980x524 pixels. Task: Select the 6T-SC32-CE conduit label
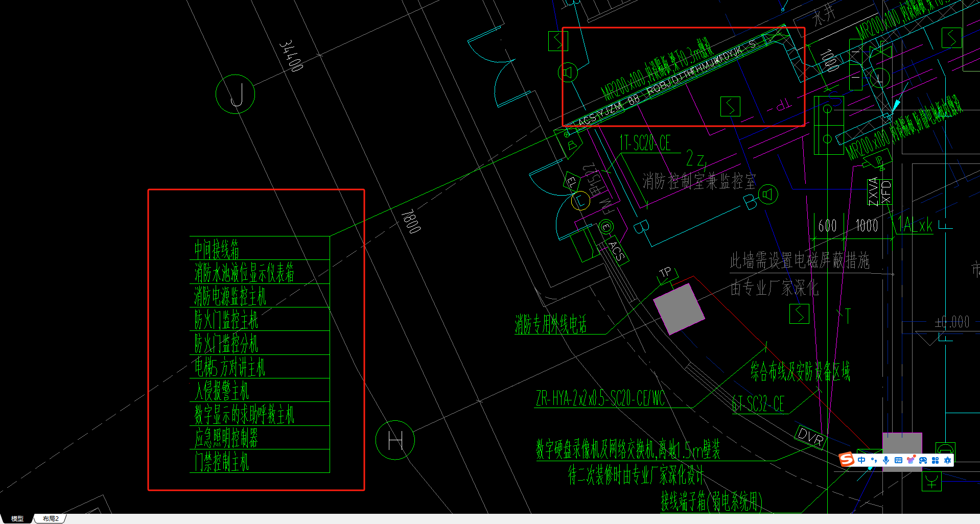coord(758,404)
